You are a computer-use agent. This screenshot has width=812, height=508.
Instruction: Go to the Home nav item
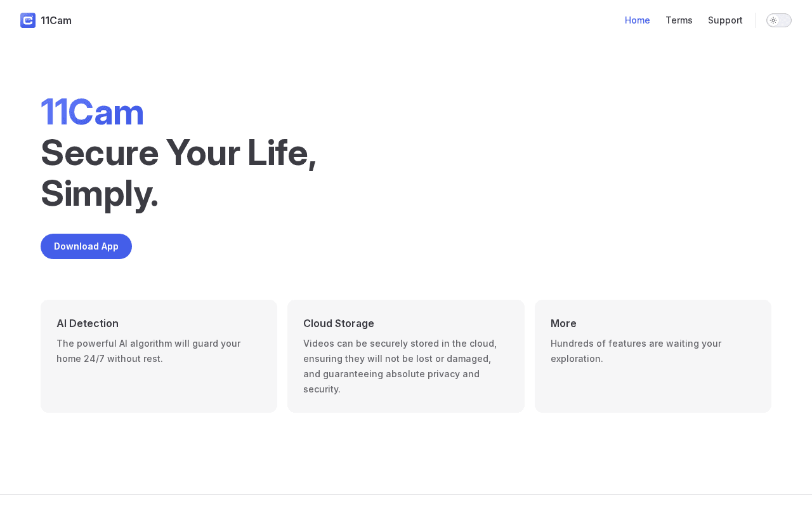pos(637,20)
